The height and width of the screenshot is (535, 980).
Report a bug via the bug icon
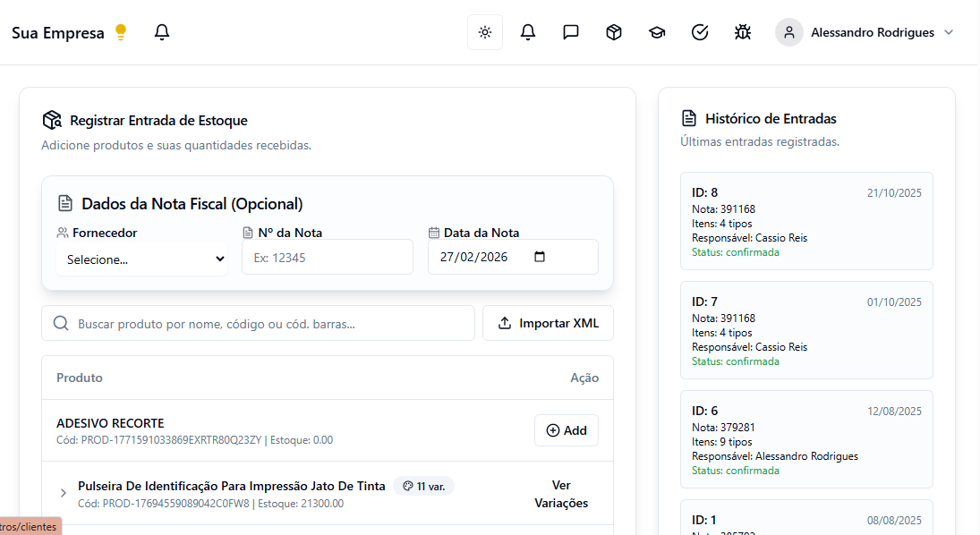[743, 31]
